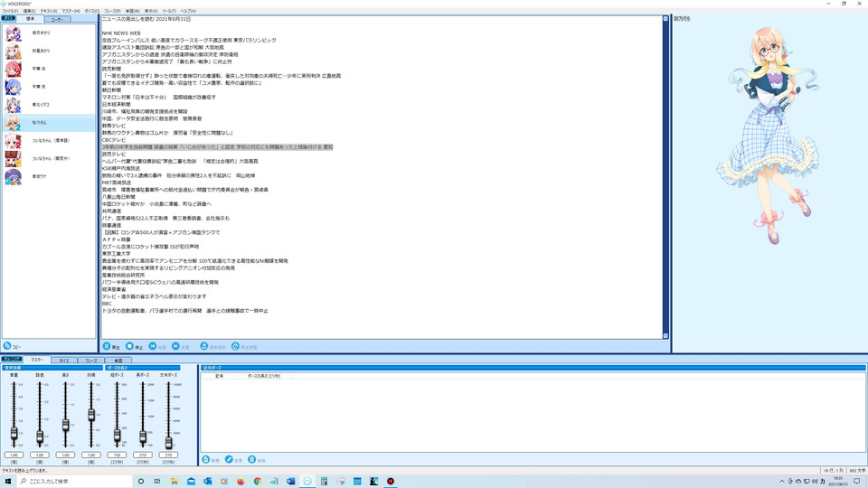Open the フレーズ(P) menu
Screen dimensions: 868x488
(x=112, y=11)
